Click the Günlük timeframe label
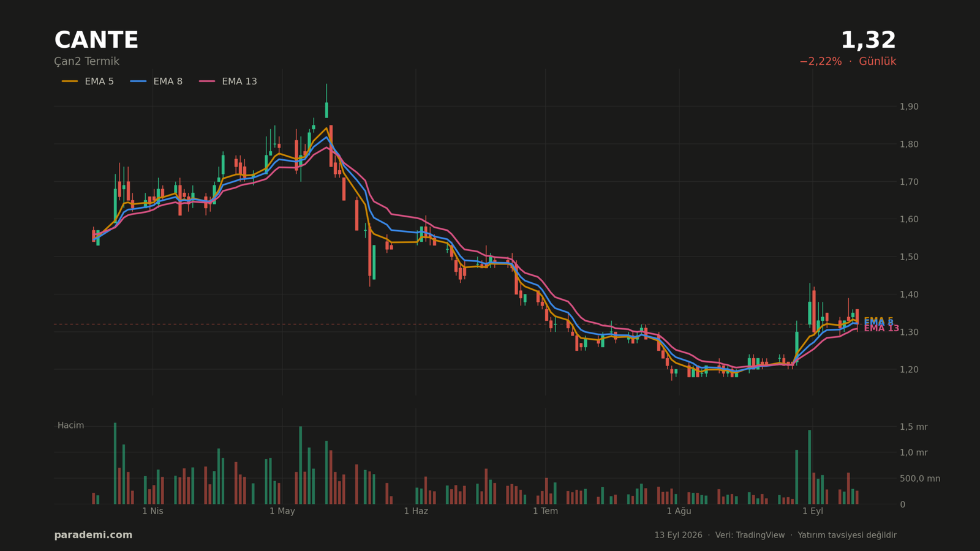Viewport: 980px width, 551px height. click(x=877, y=62)
